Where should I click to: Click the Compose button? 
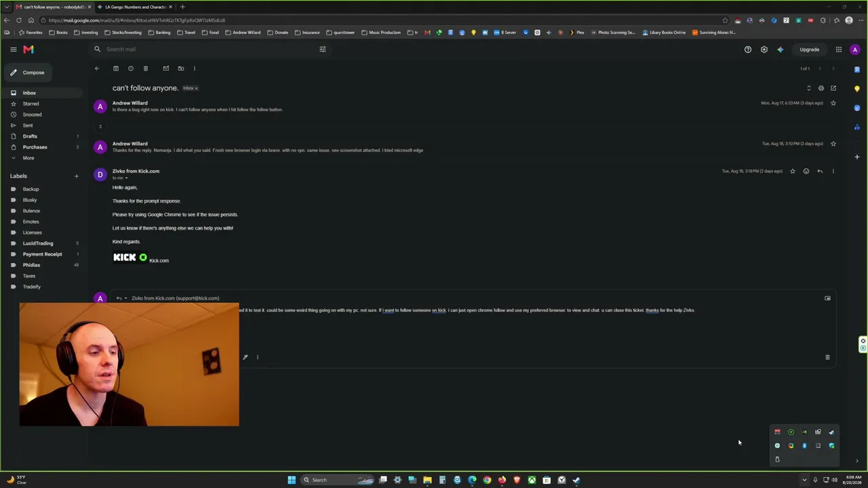click(x=27, y=73)
